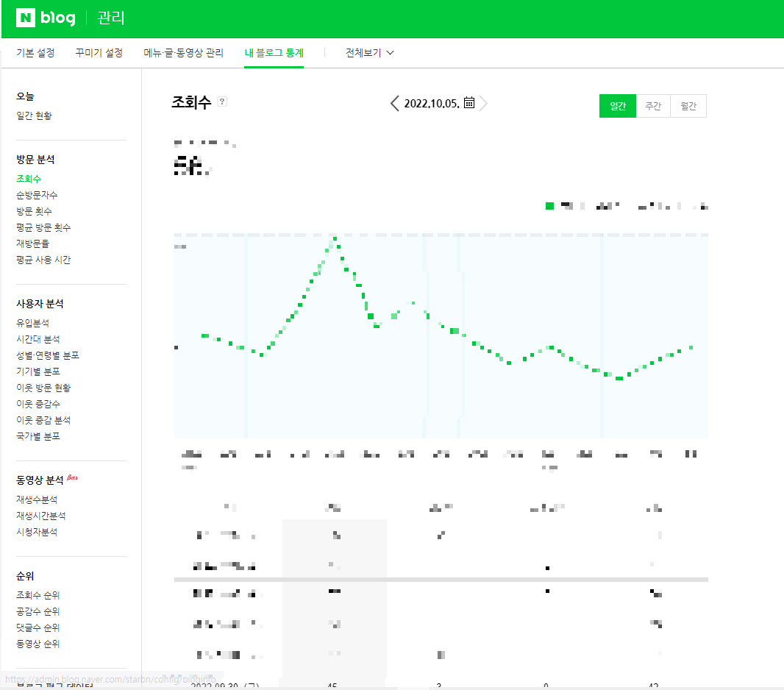The width and height of the screenshot is (784, 690).
Task: Switch the view to 주간 statistics
Action: [653, 106]
